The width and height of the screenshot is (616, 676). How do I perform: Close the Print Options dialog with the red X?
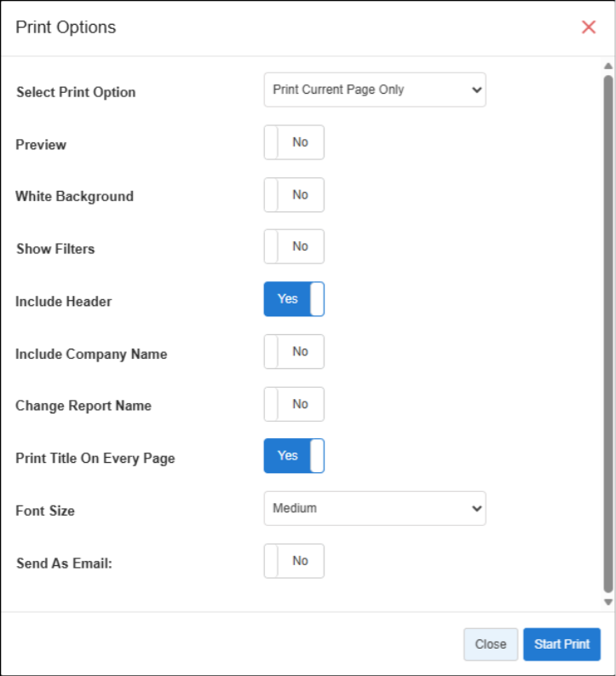coord(588,27)
